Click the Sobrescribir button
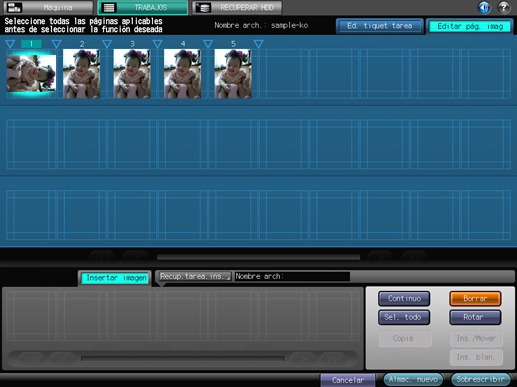This screenshot has width=517, height=387. click(x=480, y=379)
